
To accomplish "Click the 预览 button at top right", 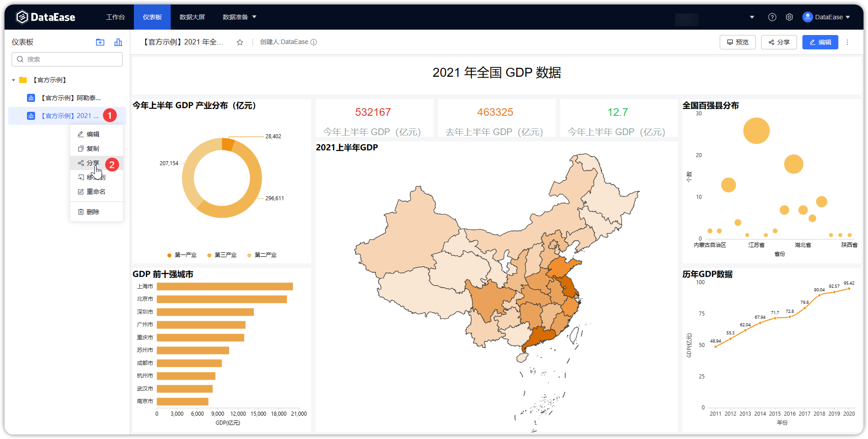I will pos(737,42).
